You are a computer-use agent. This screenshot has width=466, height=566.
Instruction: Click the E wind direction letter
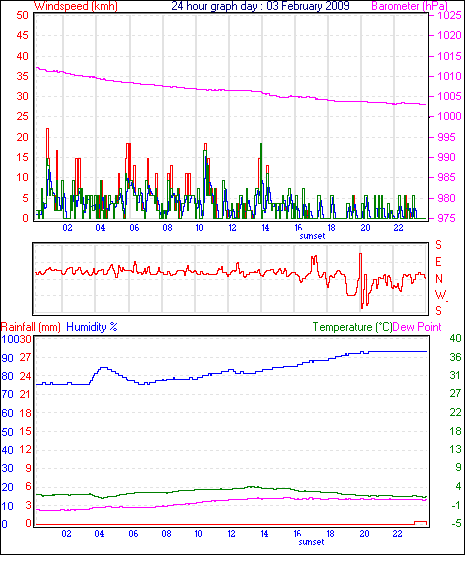[438, 262]
